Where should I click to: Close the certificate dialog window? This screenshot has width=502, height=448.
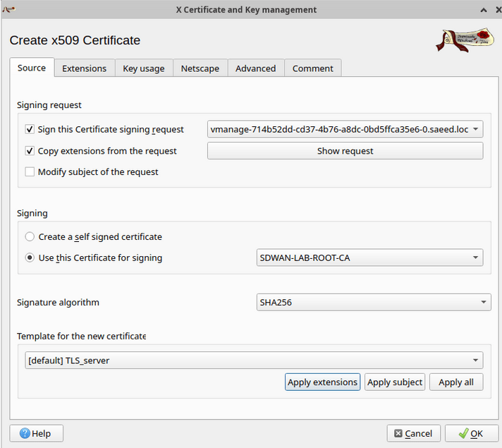tap(495, 10)
